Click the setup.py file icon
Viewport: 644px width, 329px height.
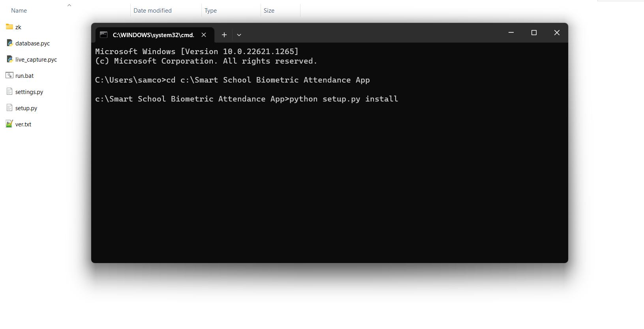pyautogui.click(x=9, y=108)
